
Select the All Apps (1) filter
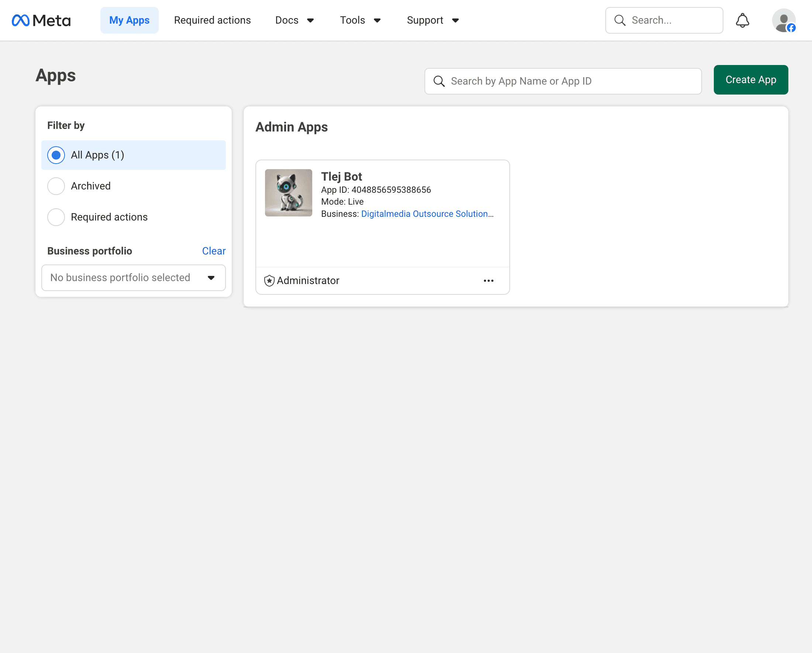click(x=134, y=155)
